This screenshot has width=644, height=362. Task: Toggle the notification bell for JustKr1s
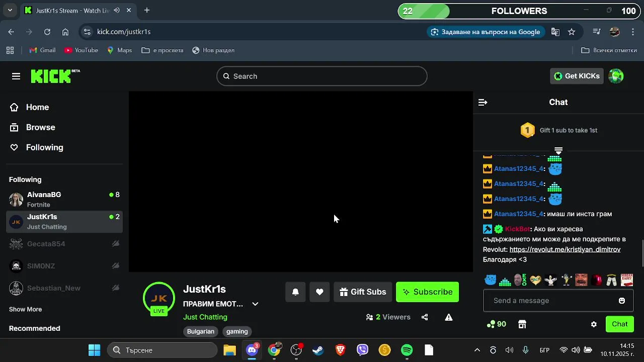coord(295,292)
